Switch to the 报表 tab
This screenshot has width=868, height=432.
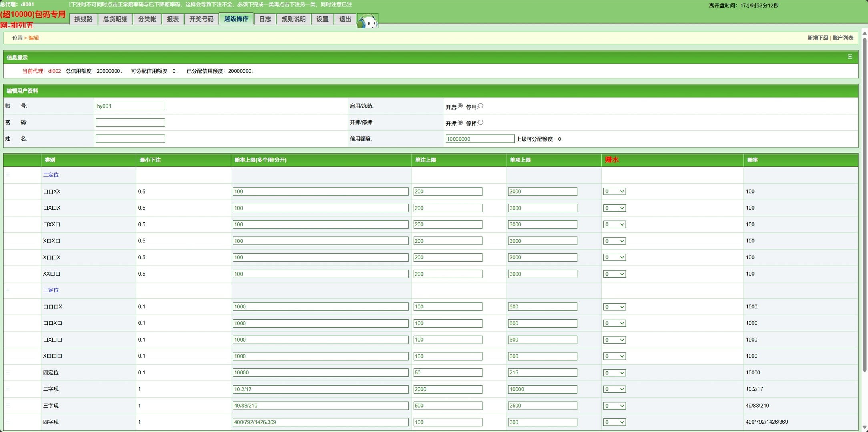(173, 19)
